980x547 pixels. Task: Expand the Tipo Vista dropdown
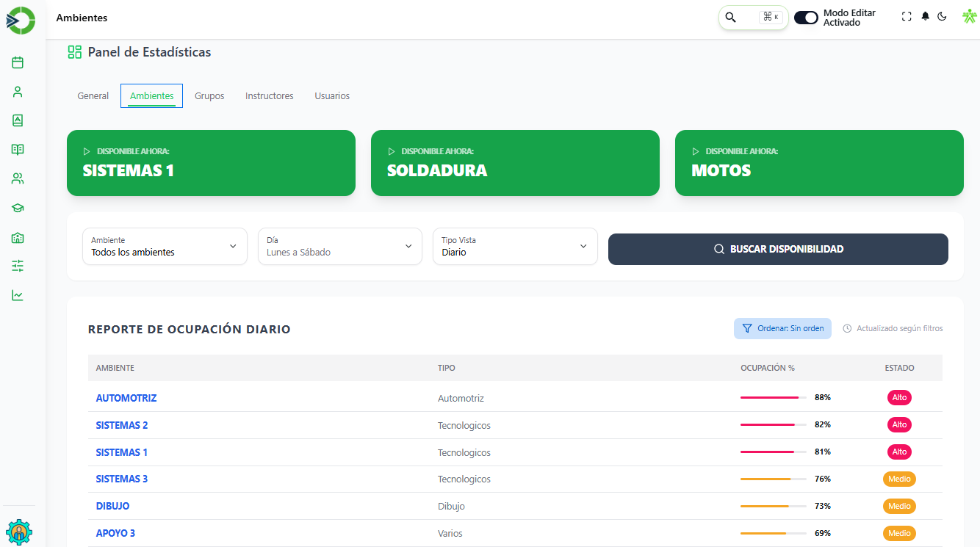[514, 246]
